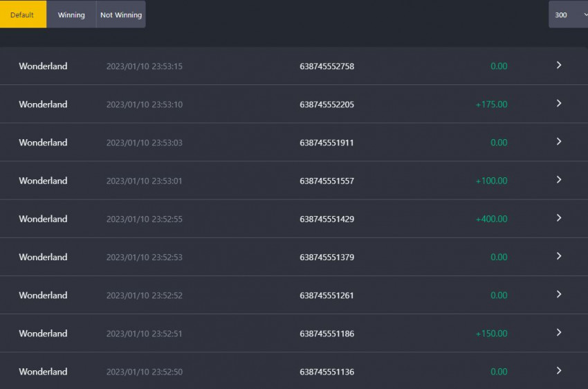Click the +100.00 amount

(x=491, y=181)
